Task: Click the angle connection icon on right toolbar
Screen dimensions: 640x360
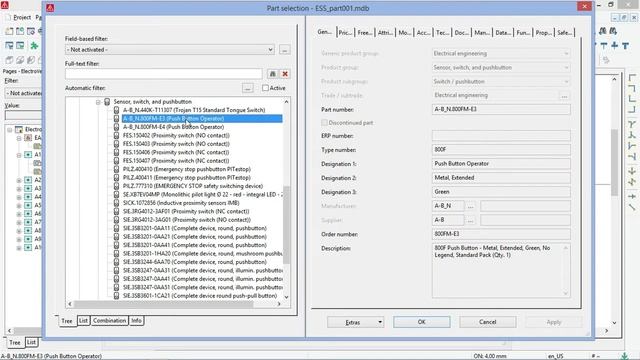Action: coord(632,78)
